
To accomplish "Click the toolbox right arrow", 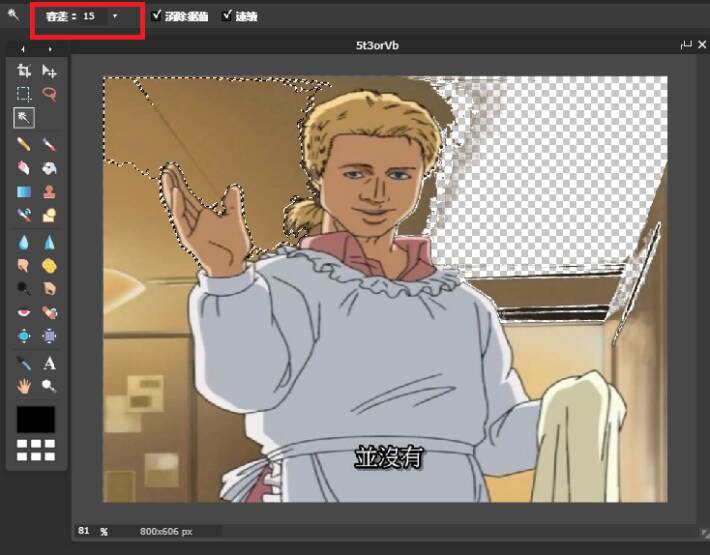I will tap(50, 49).
